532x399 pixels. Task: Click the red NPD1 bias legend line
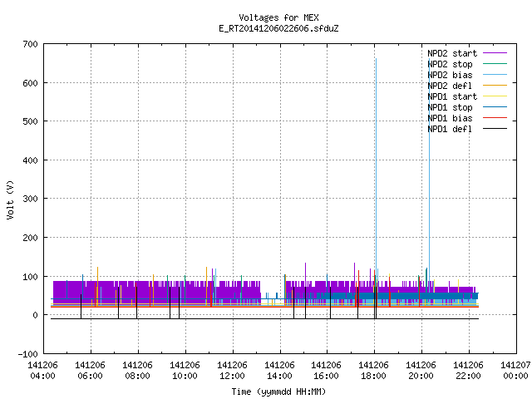[495, 118]
